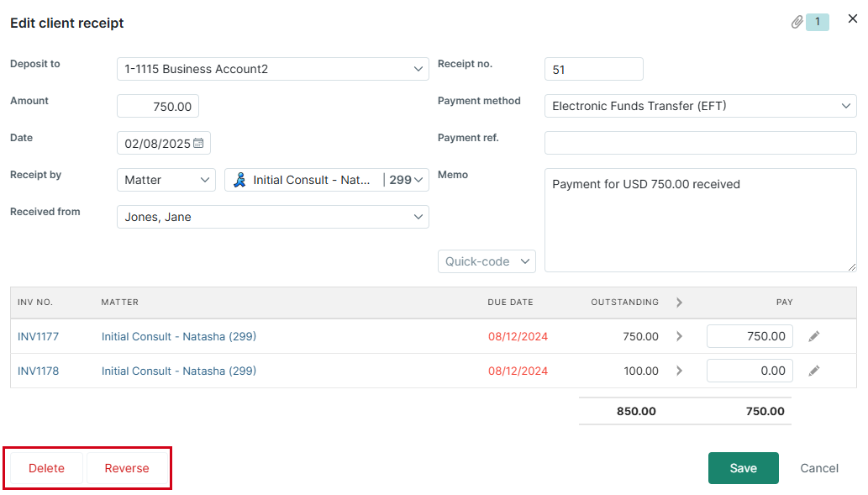Screen dimensions: 868x495
Task: Open the Receipt by Matter dropdown
Action: click(166, 180)
